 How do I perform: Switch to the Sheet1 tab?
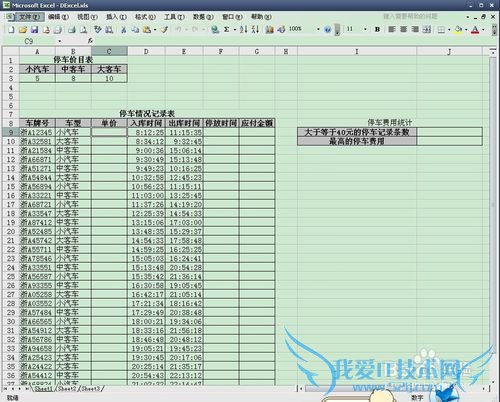(x=44, y=389)
